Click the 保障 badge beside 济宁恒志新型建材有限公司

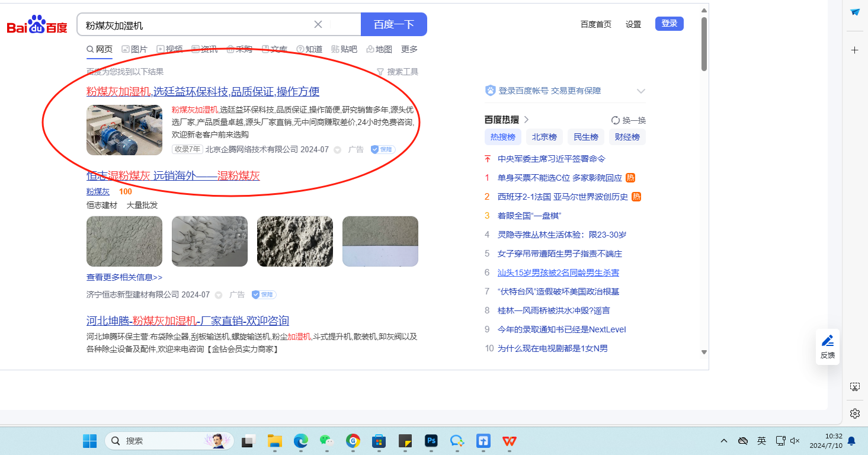coord(264,294)
